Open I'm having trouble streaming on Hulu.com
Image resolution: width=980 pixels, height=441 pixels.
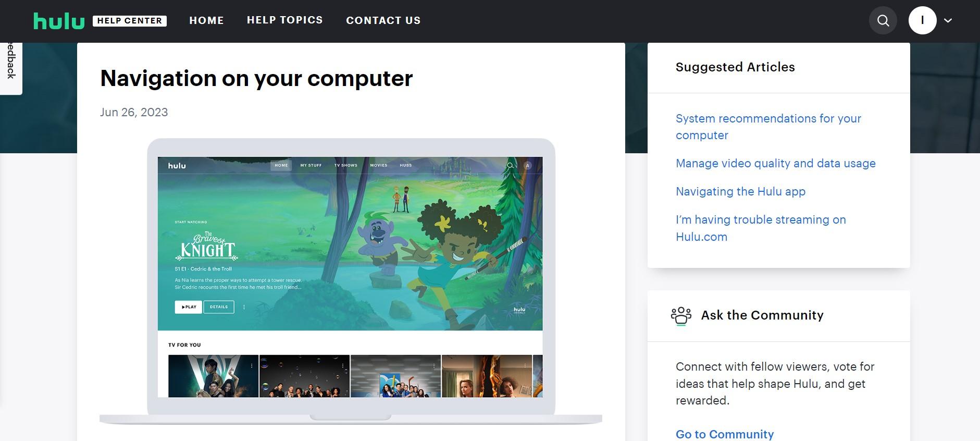click(761, 228)
